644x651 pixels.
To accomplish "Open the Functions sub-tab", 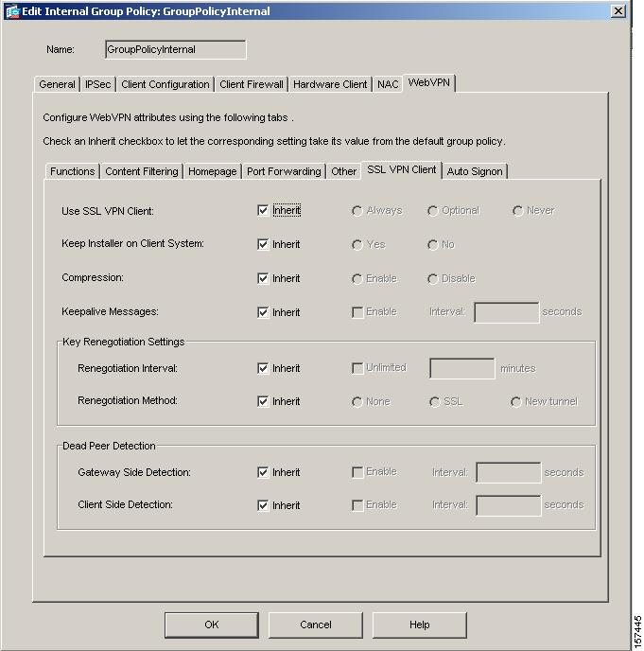I will [72, 171].
